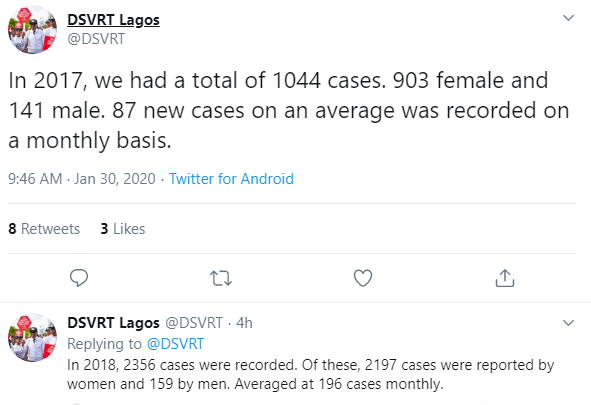Click the @DSVRT handle under main author name
The height and width of the screenshot is (405, 591).
(x=96, y=39)
